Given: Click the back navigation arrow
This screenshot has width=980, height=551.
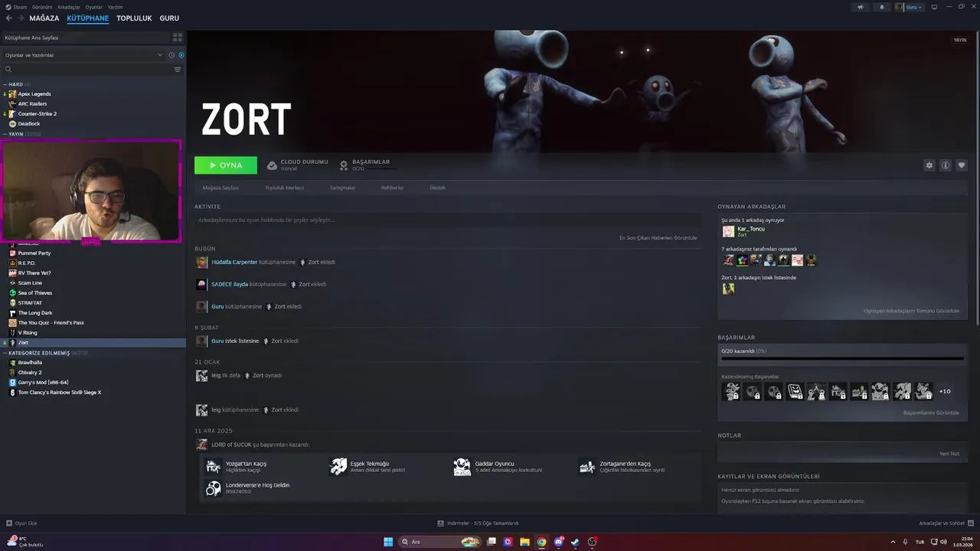Looking at the screenshot, I should point(8,18).
